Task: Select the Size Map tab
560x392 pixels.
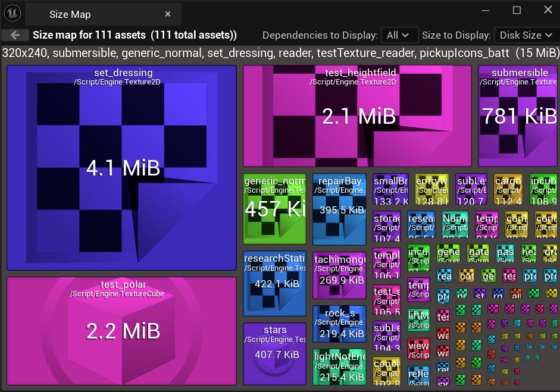Action: click(104, 14)
